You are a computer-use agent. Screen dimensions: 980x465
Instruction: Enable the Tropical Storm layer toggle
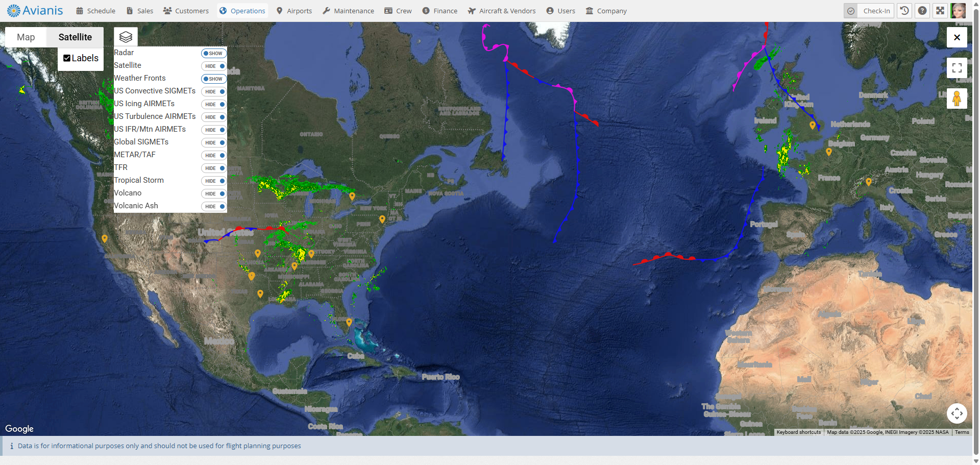(213, 181)
